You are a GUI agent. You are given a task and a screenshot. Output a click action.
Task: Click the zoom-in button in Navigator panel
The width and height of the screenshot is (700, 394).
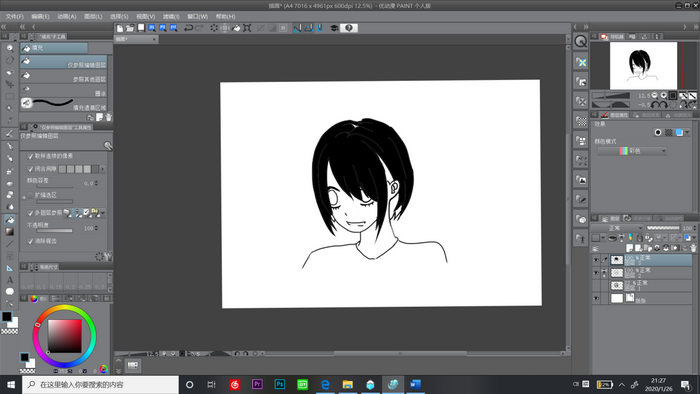coord(663,95)
